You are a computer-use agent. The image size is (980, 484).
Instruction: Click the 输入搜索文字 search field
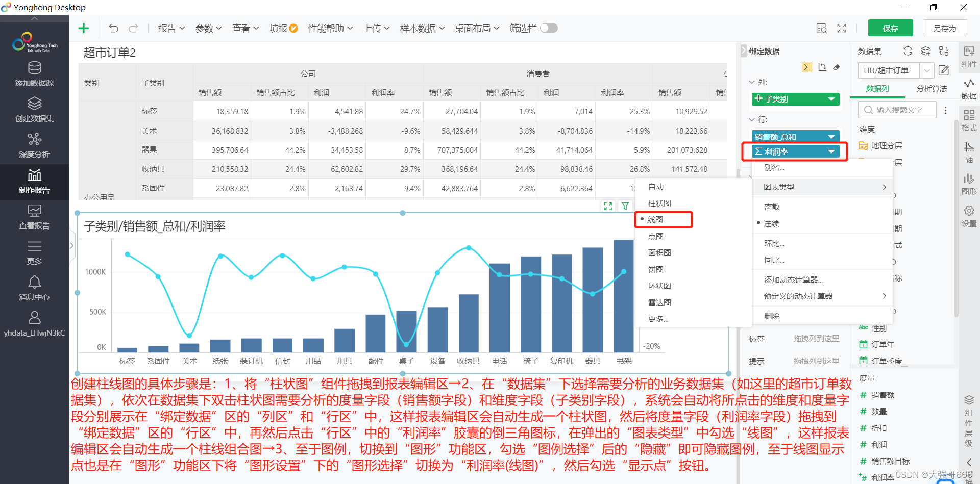tap(897, 110)
